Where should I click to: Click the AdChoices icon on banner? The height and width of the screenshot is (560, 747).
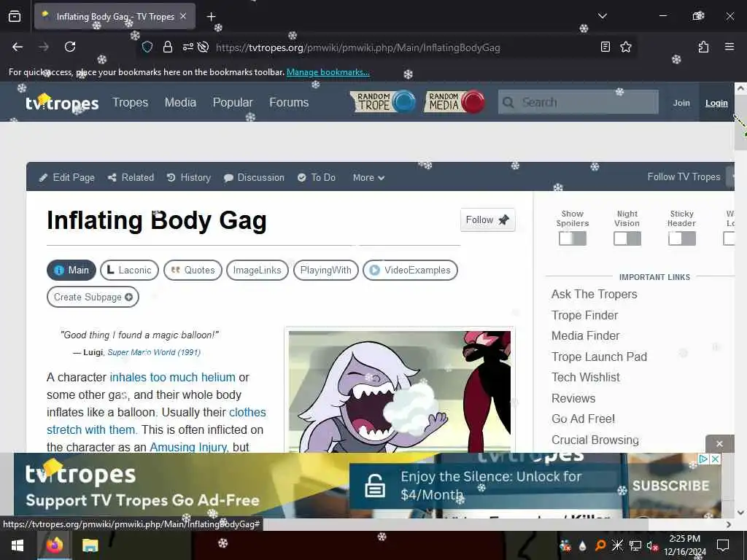pyautogui.click(x=703, y=459)
